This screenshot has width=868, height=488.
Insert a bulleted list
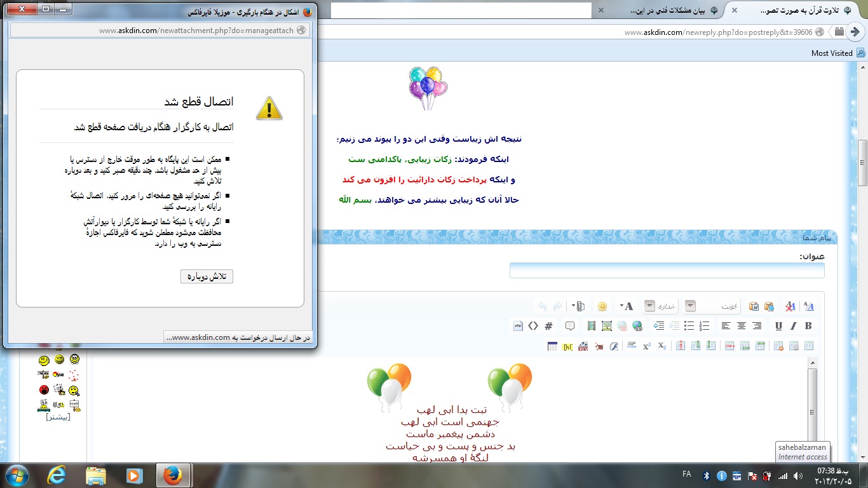[x=689, y=326]
